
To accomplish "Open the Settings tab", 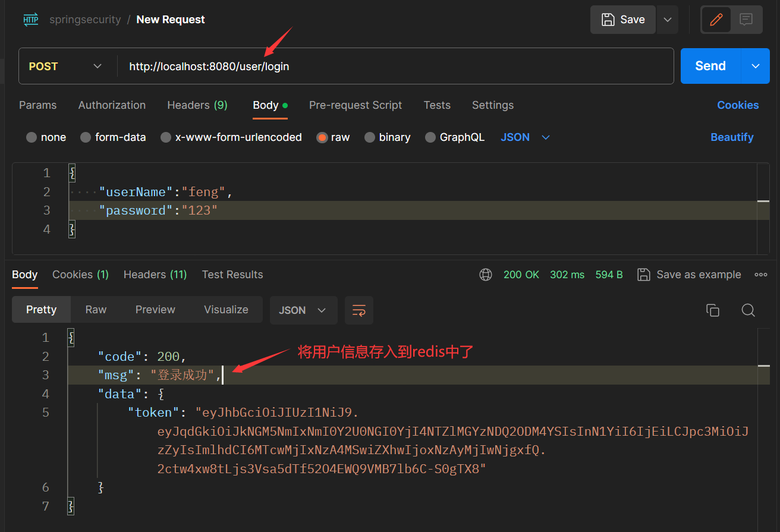I will pyautogui.click(x=493, y=105).
